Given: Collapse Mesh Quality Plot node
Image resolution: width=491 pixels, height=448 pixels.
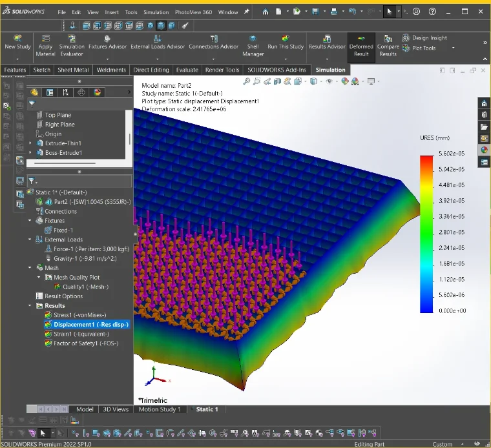Looking at the screenshot, I should (x=39, y=277).
